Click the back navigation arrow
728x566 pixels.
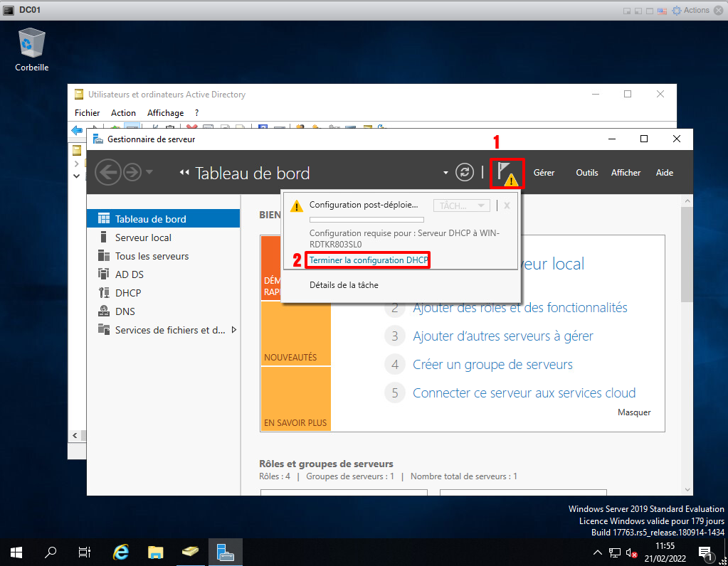click(x=107, y=173)
